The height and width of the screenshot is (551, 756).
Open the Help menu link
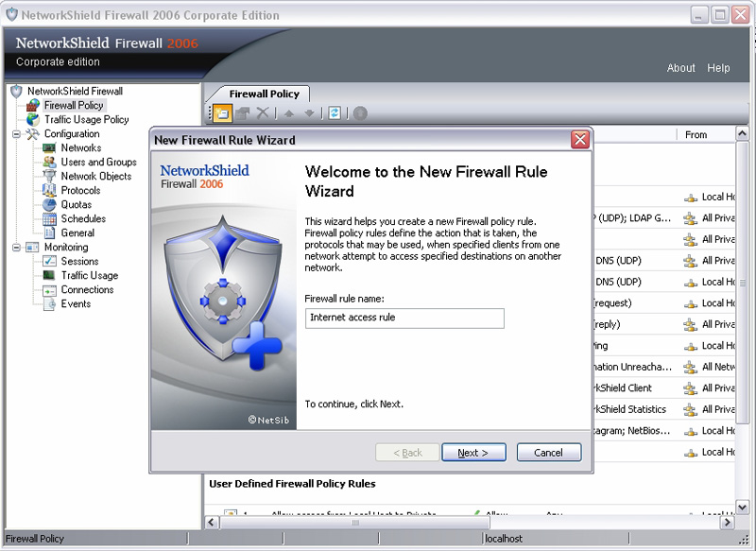tap(718, 68)
